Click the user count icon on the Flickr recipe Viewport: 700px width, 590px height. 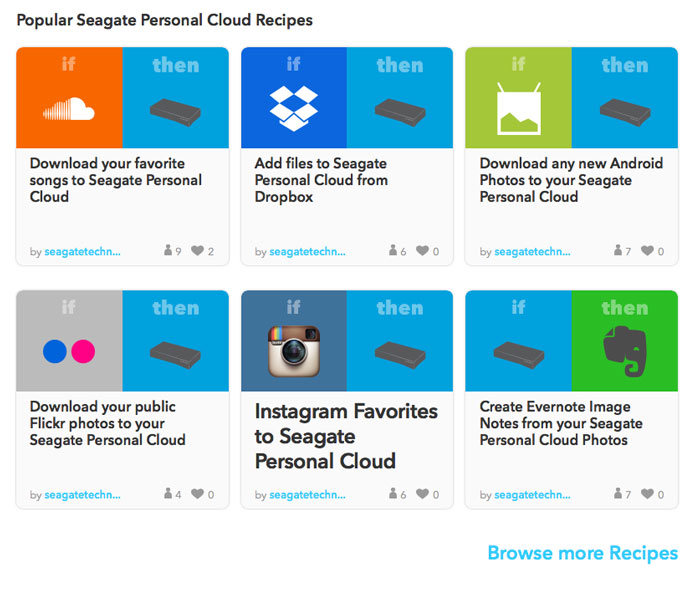point(168,493)
